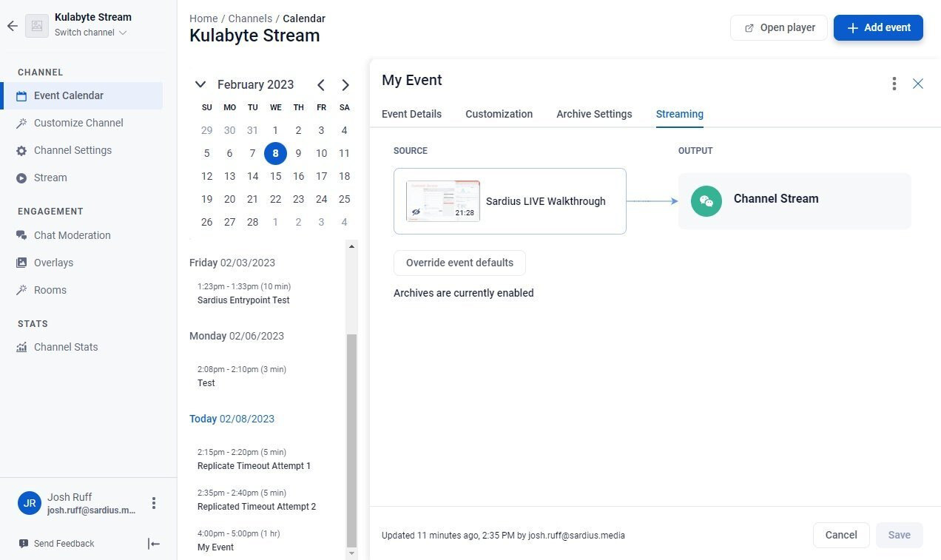Go to previous month in calendar
Viewport: 941px width, 560px height.
point(321,85)
